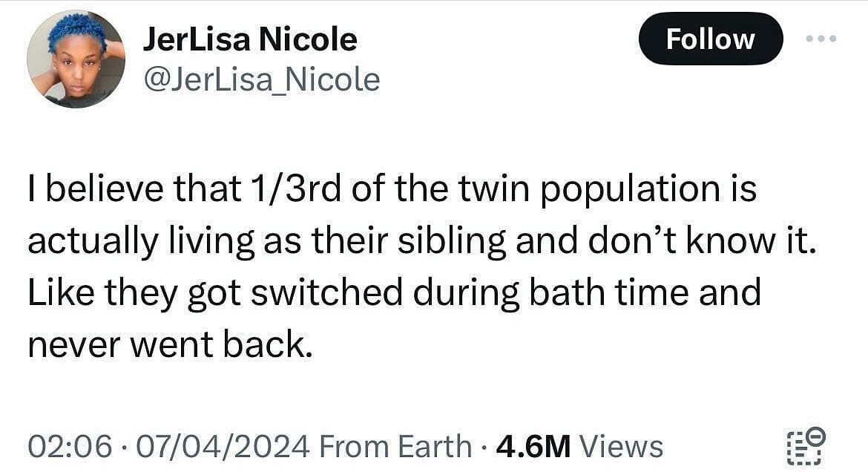The height and width of the screenshot is (472, 868).
Task: Follow JerLisa Nicole with the Follow button
Action: pyautogui.click(x=710, y=39)
